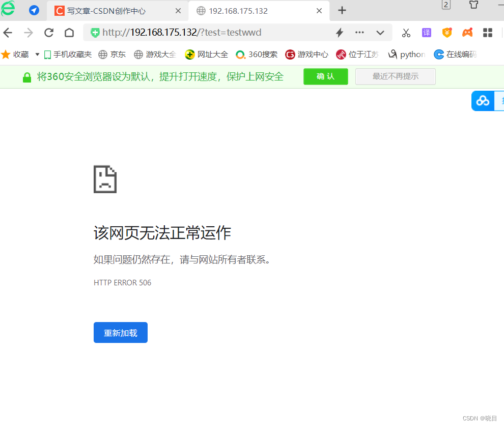Click the 重新加载 reload button

pos(120,332)
